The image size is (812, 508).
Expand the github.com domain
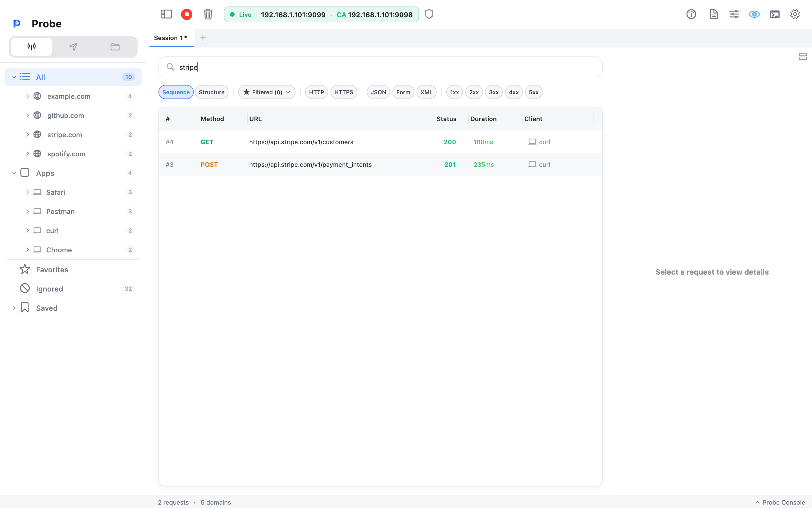click(28, 115)
